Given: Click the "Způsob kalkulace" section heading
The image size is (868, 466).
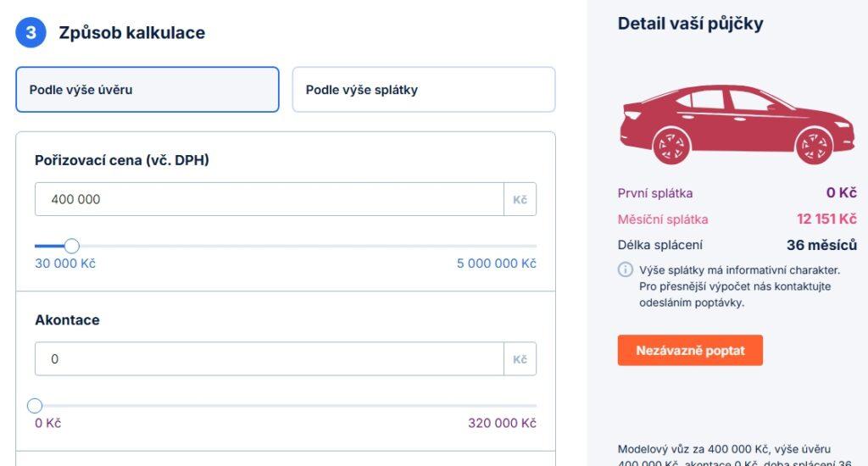Looking at the screenshot, I should coord(131,33).
